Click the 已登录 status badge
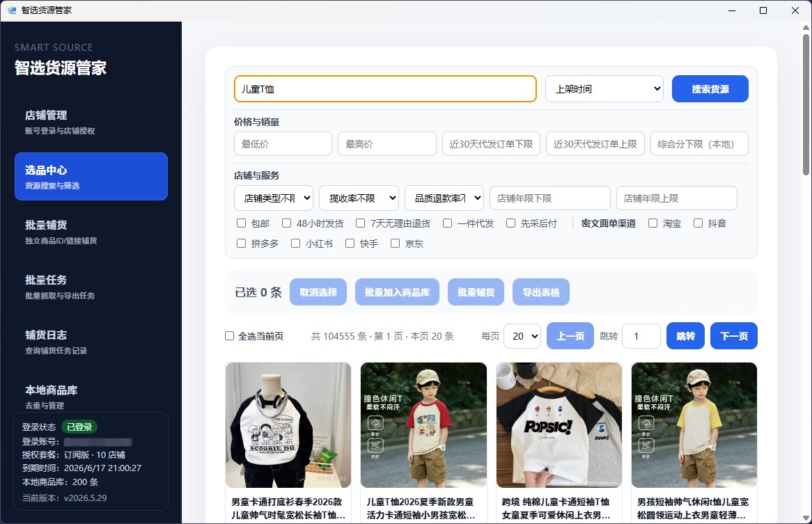 pyautogui.click(x=80, y=427)
